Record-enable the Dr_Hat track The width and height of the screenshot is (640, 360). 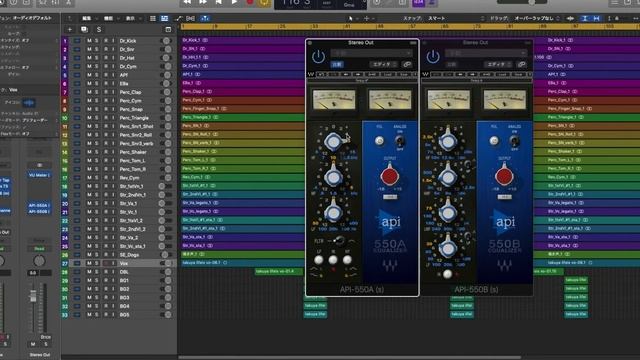106,58
